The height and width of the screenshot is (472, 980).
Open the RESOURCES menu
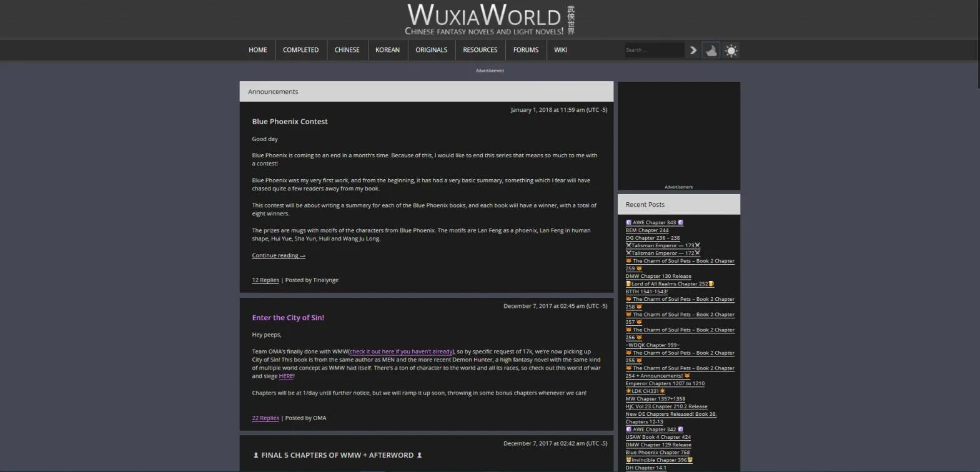480,50
